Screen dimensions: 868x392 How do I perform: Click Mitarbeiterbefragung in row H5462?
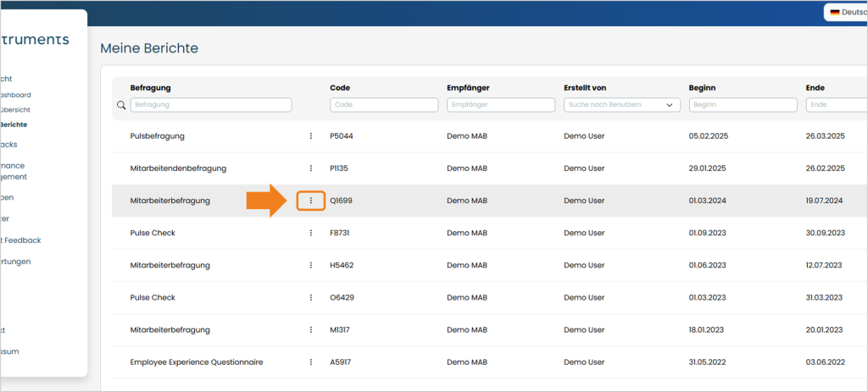(x=170, y=265)
